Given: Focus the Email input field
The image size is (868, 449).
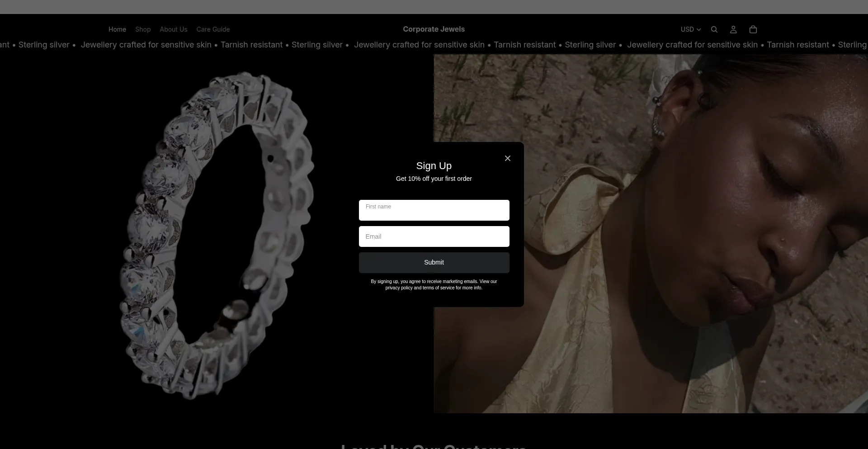Looking at the screenshot, I should (x=434, y=236).
